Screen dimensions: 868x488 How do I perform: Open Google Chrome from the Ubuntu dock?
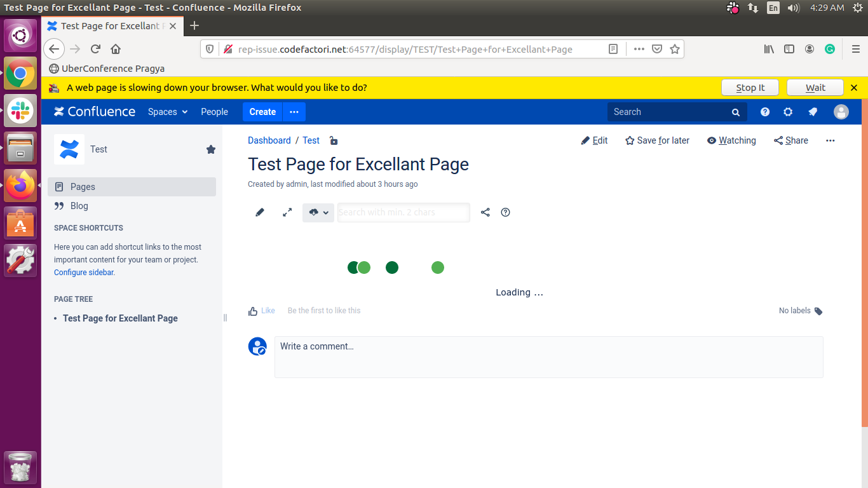tap(20, 73)
